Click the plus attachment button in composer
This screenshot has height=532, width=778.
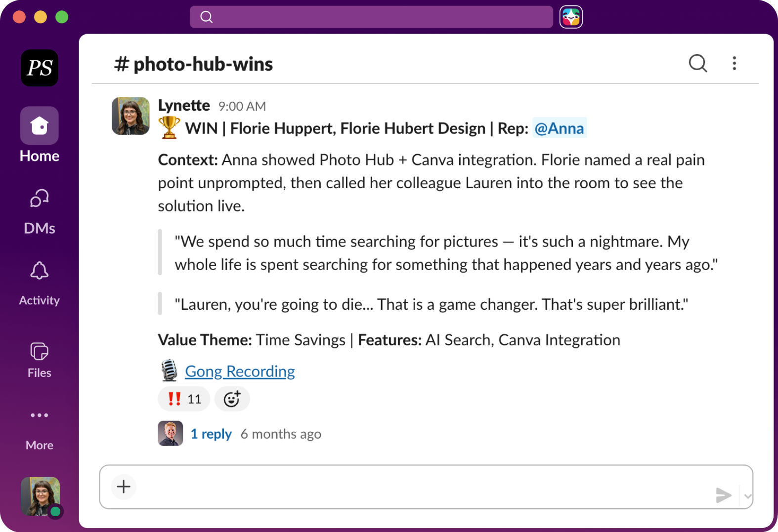point(124,487)
